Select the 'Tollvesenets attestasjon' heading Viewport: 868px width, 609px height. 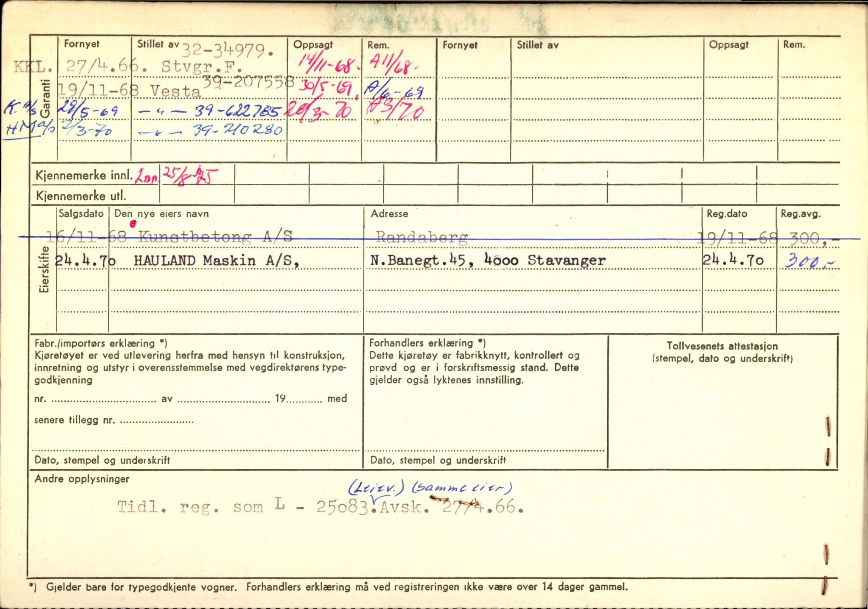[722, 346]
